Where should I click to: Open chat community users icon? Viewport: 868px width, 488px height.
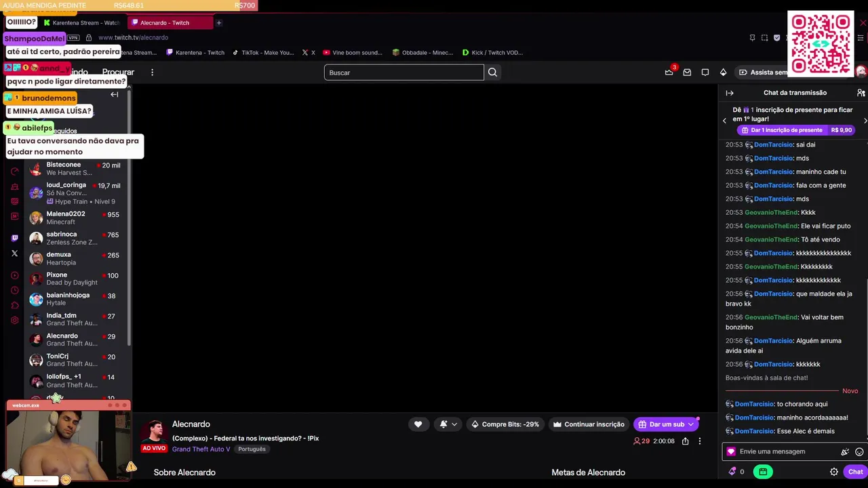tap(861, 93)
